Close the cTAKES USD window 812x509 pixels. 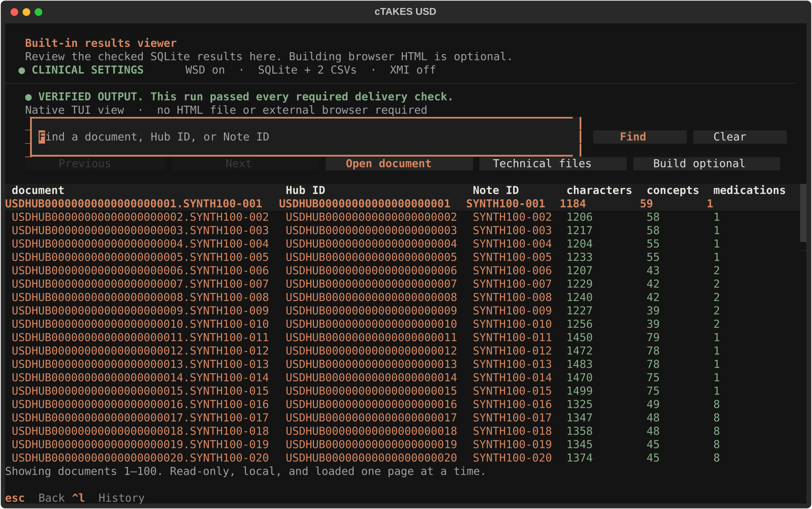pos(15,12)
